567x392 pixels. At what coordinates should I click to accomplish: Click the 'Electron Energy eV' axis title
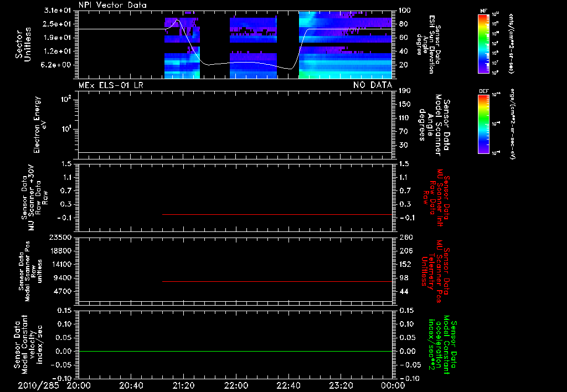(x=40, y=125)
